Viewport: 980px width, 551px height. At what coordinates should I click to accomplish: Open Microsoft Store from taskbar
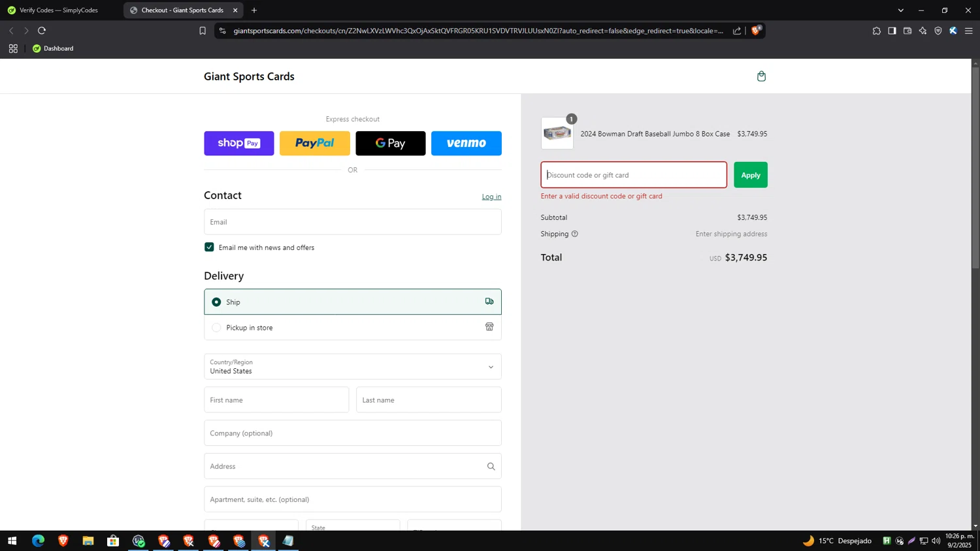click(x=113, y=541)
